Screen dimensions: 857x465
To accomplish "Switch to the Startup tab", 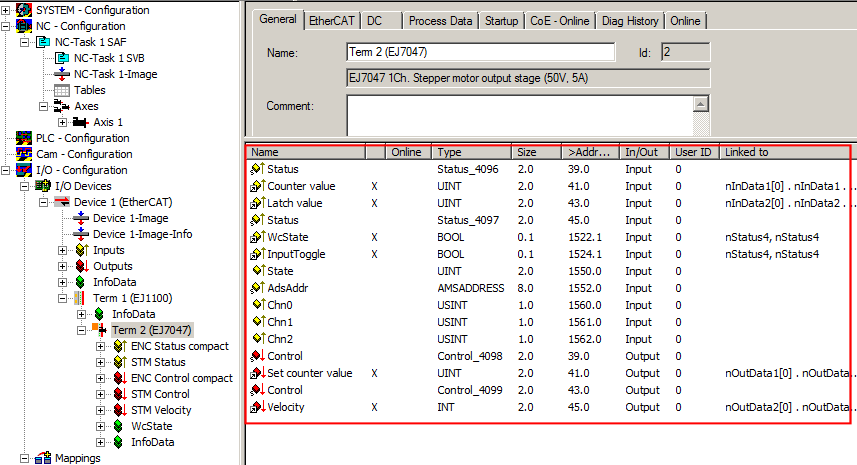I will pyautogui.click(x=501, y=21).
